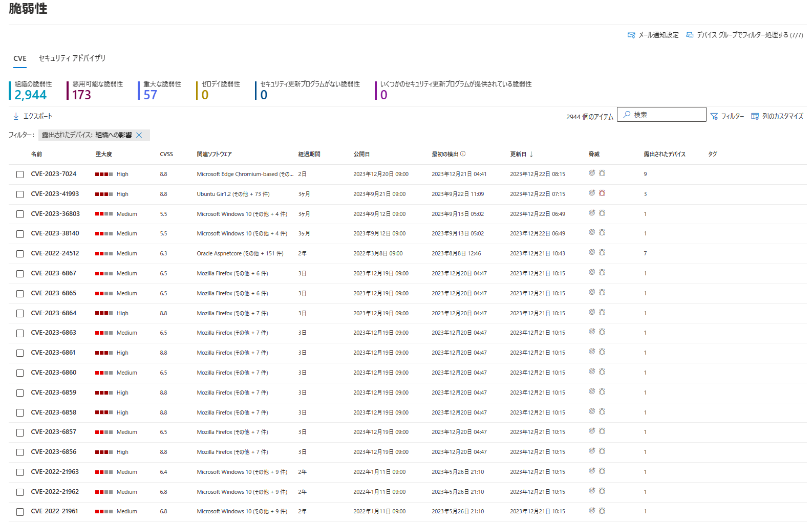Image resolution: width=812 pixels, height=522 pixels.
Task: Tick the checkbox for CVE-2023-6867
Action: point(20,274)
